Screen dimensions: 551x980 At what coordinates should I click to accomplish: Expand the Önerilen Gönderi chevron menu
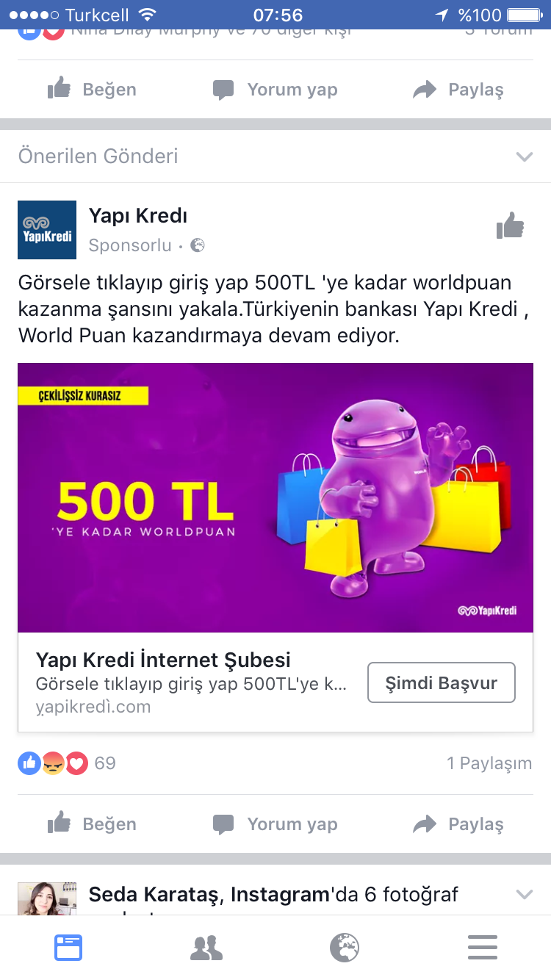tap(524, 156)
